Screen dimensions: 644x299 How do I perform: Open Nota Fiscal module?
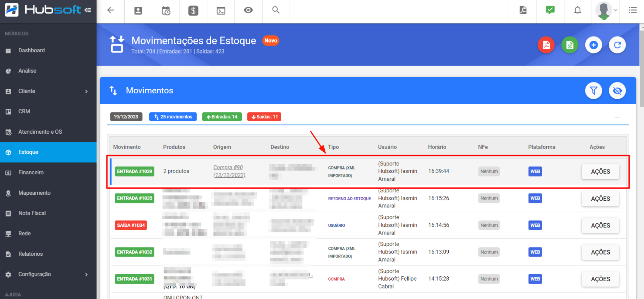[48, 213]
